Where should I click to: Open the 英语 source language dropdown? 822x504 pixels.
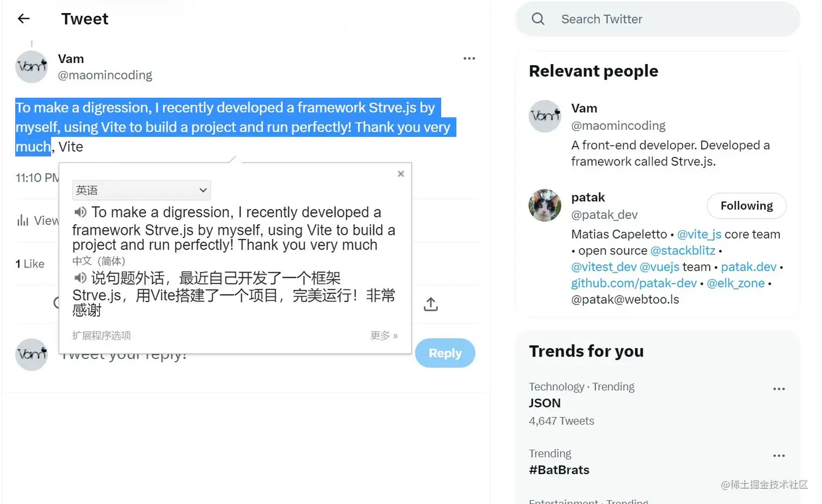[141, 190]
